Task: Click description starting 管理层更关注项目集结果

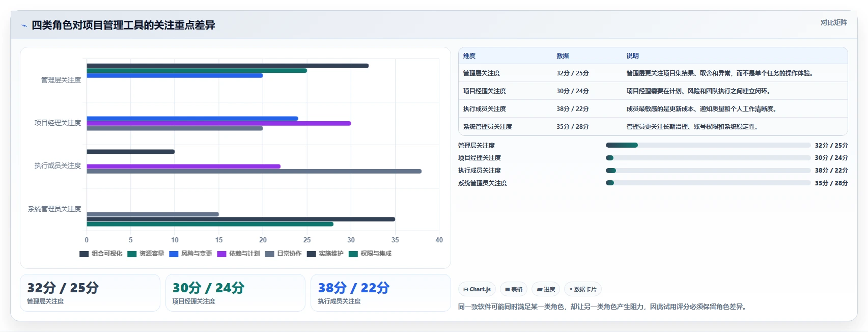Action: coord(720,73)
